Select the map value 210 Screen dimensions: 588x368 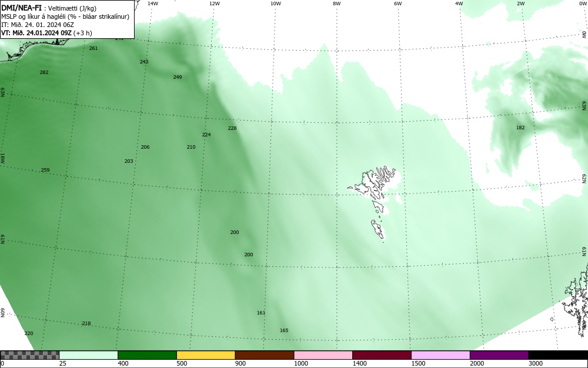pos(191,147)
